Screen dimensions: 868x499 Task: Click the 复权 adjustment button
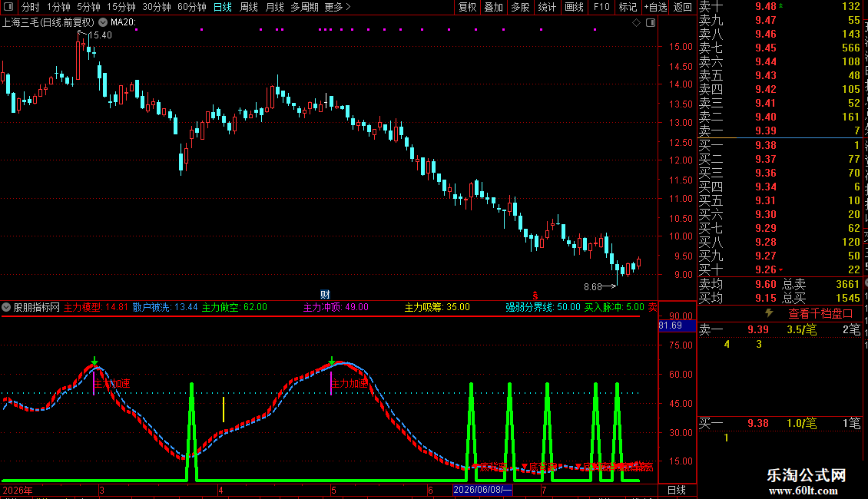[x=467, y=7]
